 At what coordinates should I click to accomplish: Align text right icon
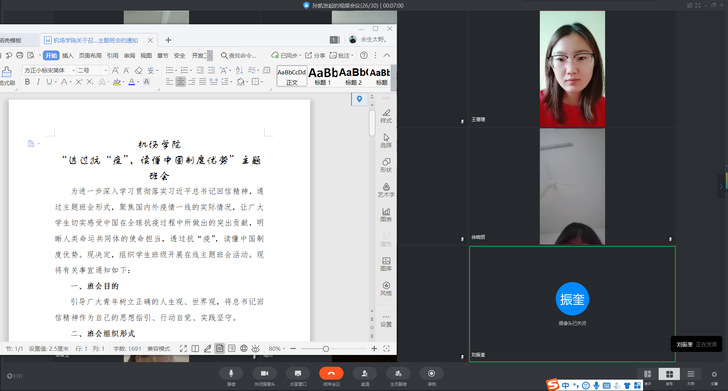click(x=192, y=82)
